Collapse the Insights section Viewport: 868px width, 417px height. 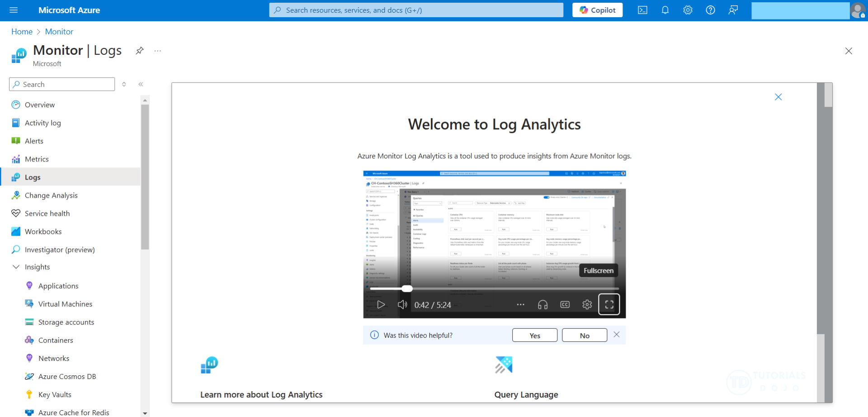(x=16, y=267)
